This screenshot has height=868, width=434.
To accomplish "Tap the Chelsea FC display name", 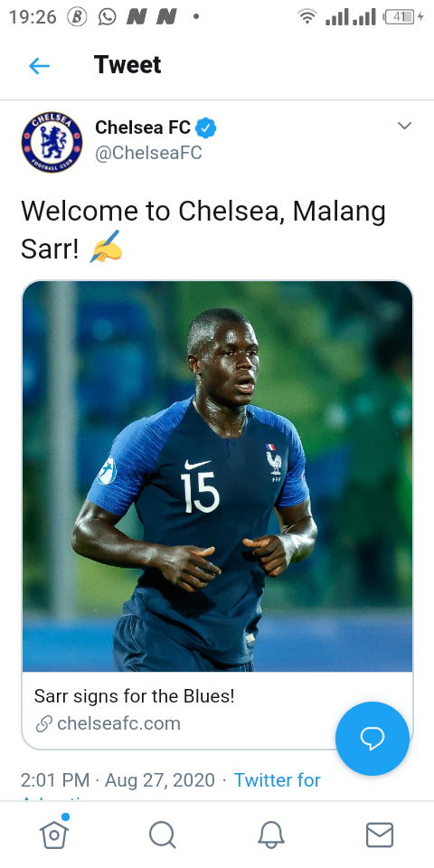I will [x=143, y=127].
